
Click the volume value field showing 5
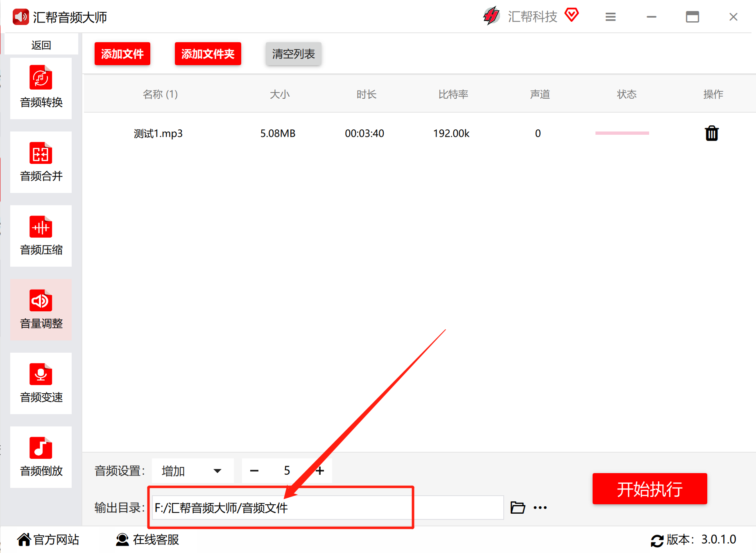[287, 471]
